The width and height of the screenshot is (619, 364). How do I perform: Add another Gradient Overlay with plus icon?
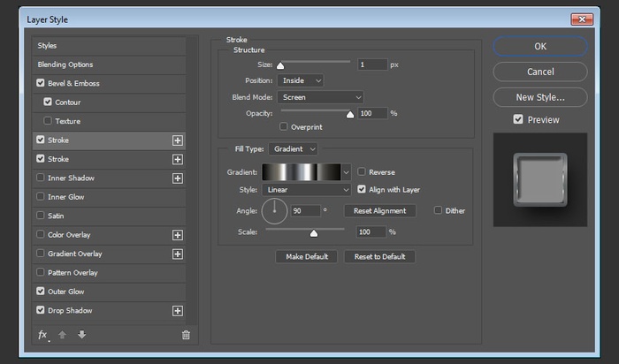click(x=178, y=254)
